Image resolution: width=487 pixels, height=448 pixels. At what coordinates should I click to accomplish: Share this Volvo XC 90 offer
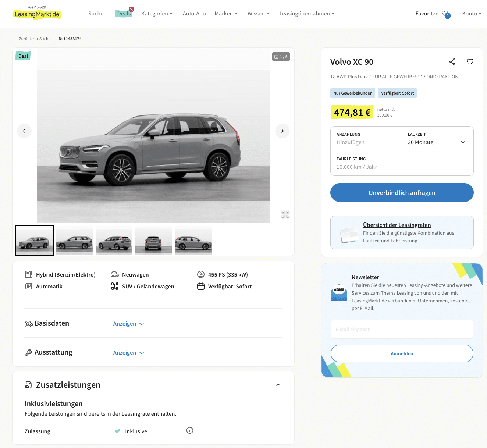pos(452,62)
